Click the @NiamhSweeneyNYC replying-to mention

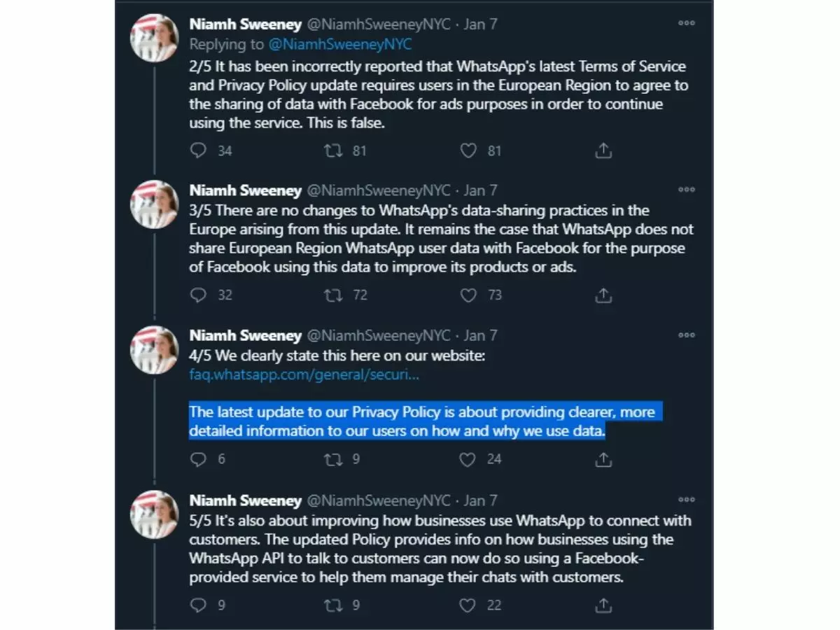pos(341,44)
